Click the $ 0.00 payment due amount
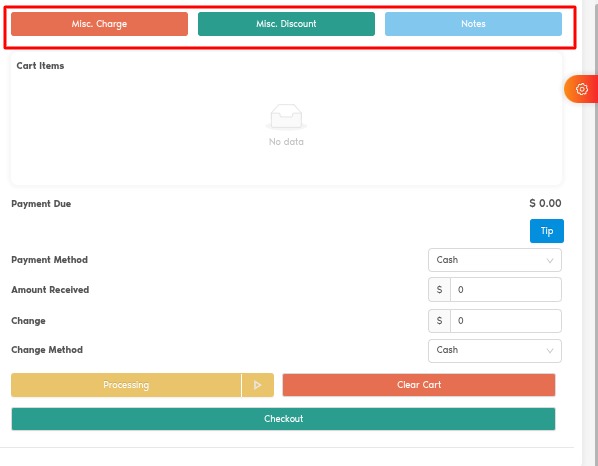598x466 pixels. coord(545,203)
